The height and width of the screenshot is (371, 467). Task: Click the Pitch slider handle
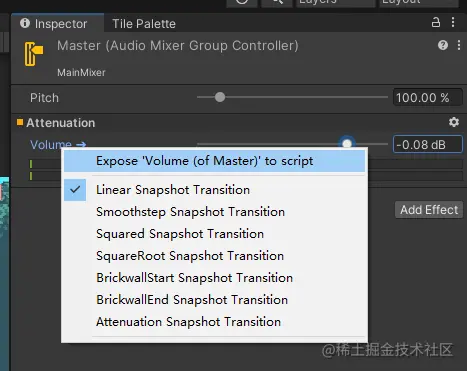tap(220, 97)
